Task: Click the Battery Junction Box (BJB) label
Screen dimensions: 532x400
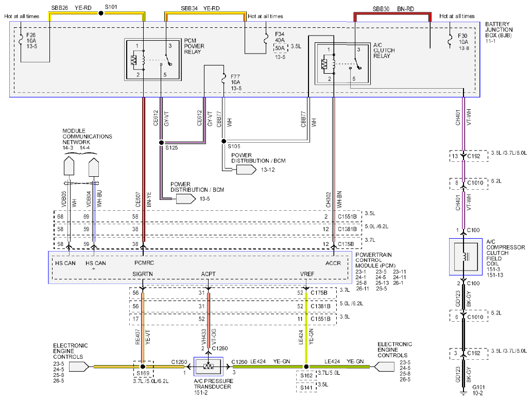Action: pyautogui.click(x=499, y=29)
